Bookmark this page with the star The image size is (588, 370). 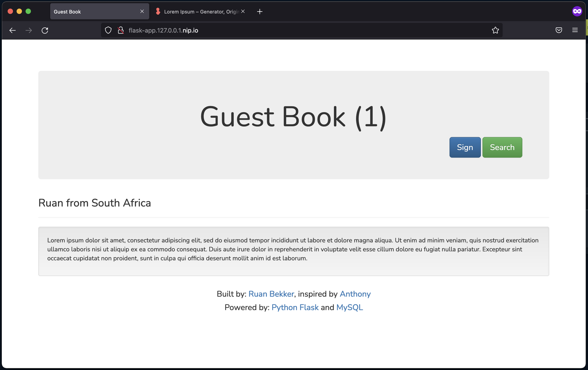[x=495, y=30]
